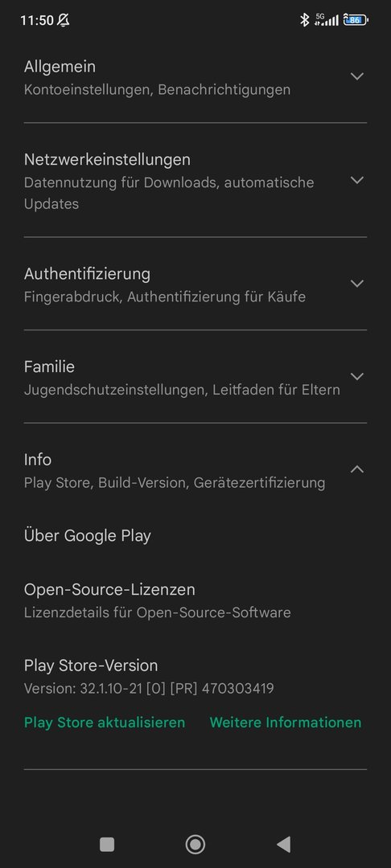
Task: Tap the battery indicator icon
Action: point(356,20)
